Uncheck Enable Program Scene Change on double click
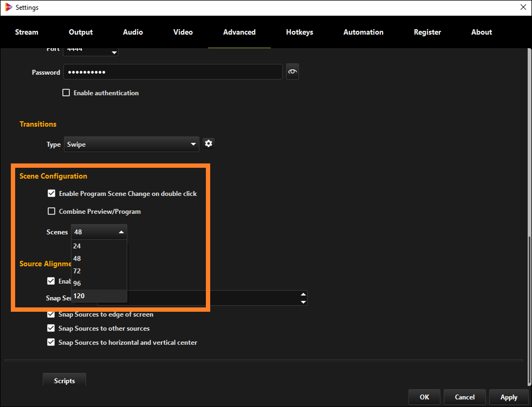The image size is (532, 407). point(51,194)
